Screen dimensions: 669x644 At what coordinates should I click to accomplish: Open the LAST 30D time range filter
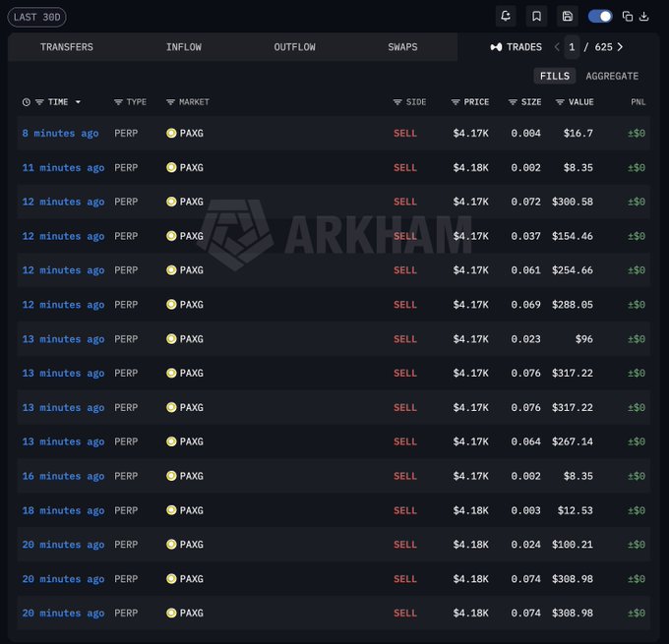point(36,17)
